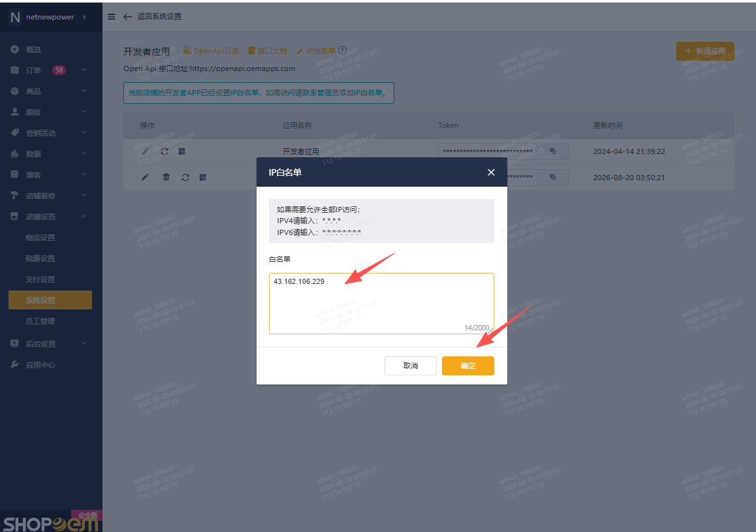Click the masked token field, first row

488,151
